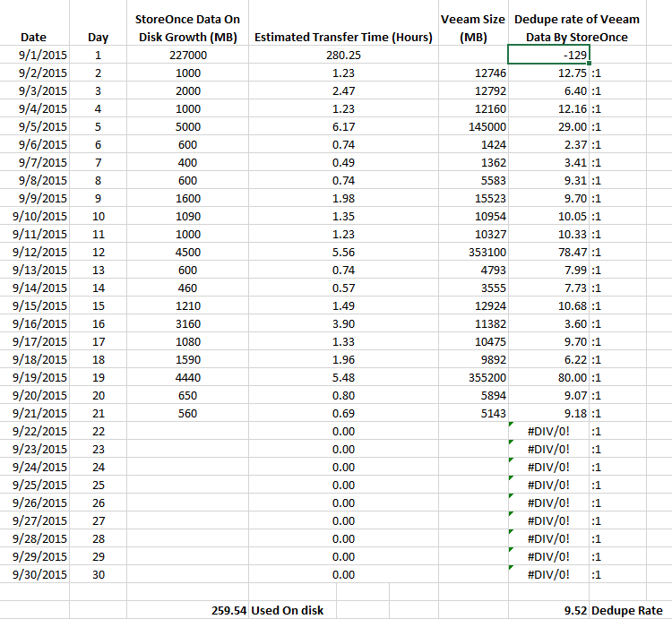Click the transfer time 6.17
The height and width of the screenshot is (619, 672).
pos(343,127)
